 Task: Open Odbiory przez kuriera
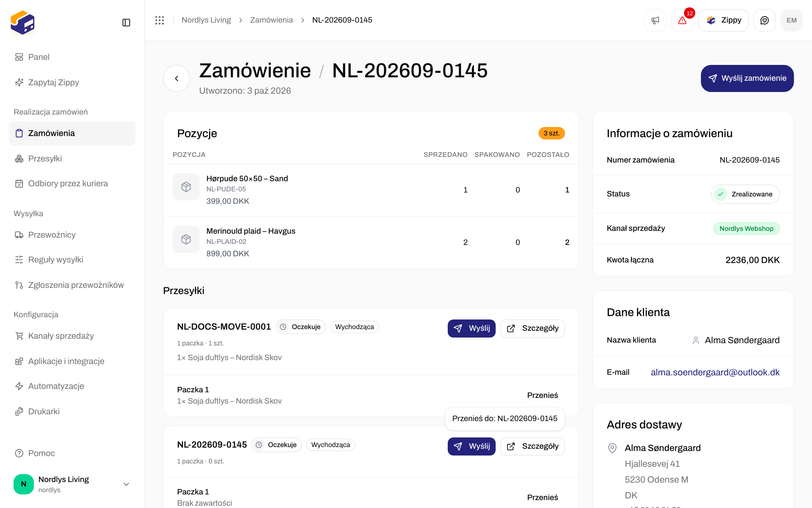tap(72, 183)
